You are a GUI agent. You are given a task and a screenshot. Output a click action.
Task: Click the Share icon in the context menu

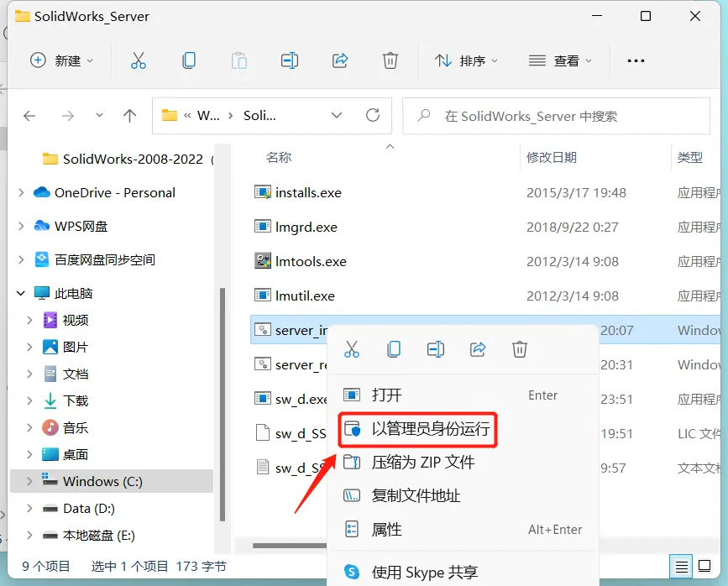pos(477,349)
